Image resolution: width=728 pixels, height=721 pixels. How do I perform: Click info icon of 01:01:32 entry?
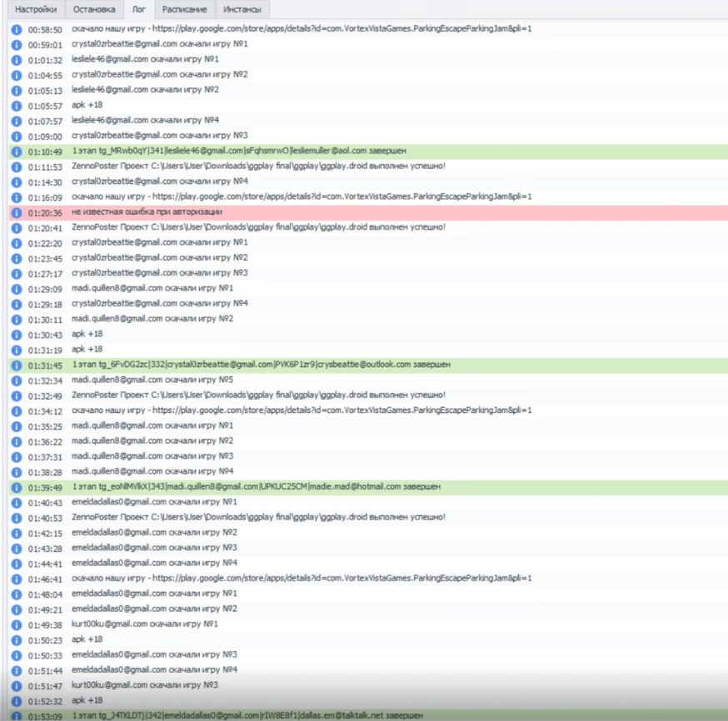(17, 60)
